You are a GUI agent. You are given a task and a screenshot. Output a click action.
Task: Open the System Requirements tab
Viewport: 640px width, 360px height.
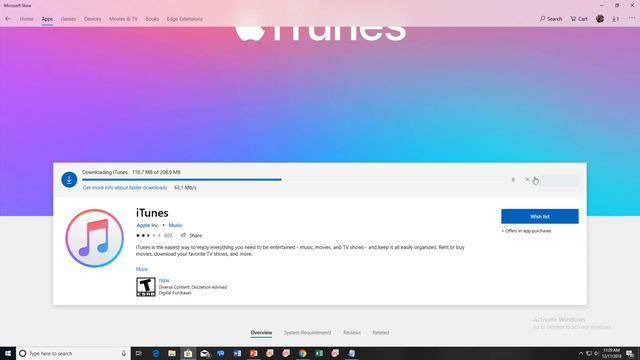click(x=307, y=333)
